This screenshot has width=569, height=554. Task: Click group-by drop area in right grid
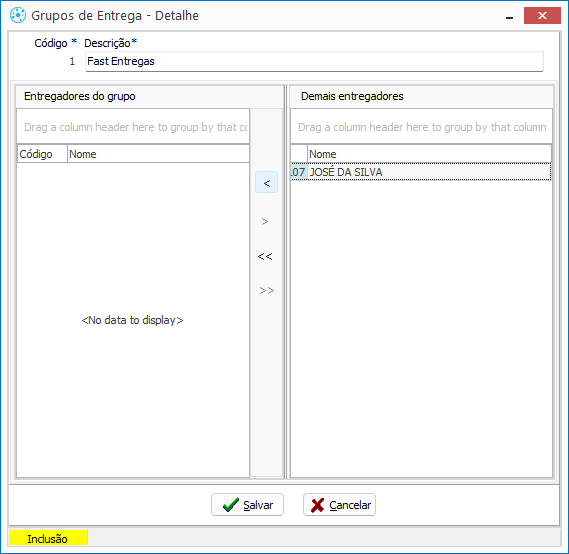(x=421, y=127)
